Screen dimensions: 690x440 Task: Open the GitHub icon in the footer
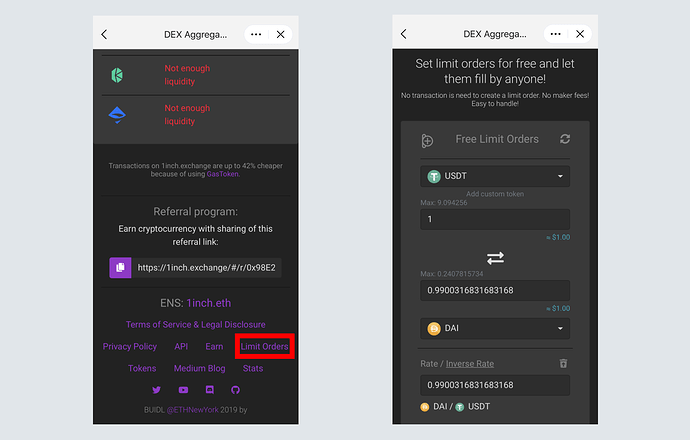(235, 390)
